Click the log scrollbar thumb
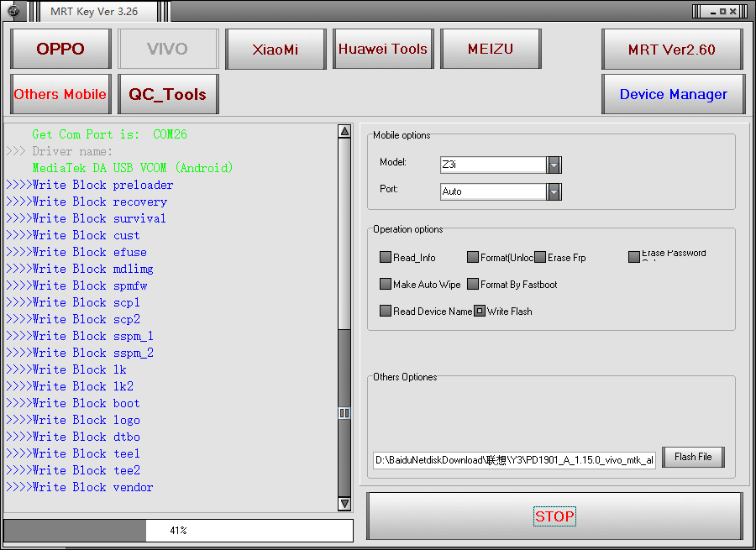Screen dimensions: 756x550 point(344,412)
